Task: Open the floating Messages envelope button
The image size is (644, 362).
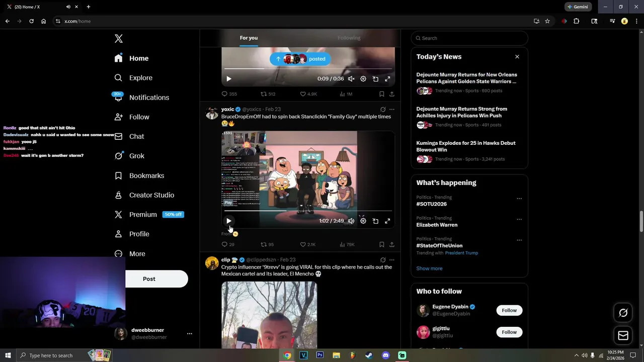Action: [623, 335]
